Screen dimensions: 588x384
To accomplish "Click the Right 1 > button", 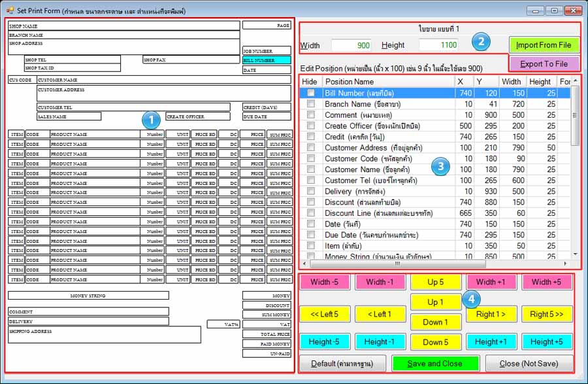I will pyautogui.click(x=491, y=314).
